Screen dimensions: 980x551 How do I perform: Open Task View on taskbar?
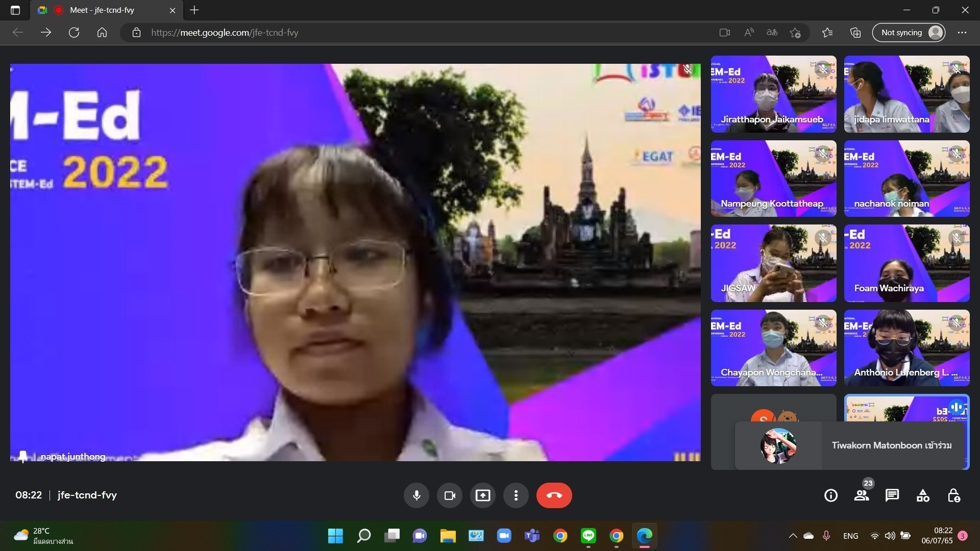point(391,536)
